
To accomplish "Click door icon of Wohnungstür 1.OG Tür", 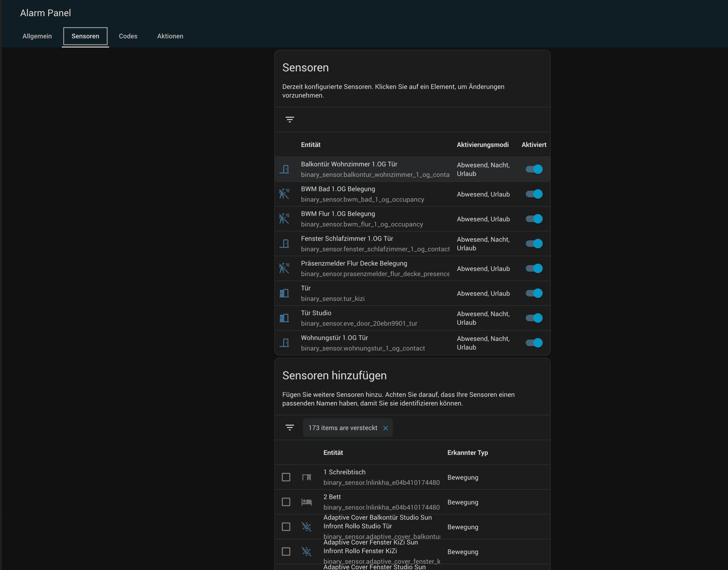I will 284,343.
